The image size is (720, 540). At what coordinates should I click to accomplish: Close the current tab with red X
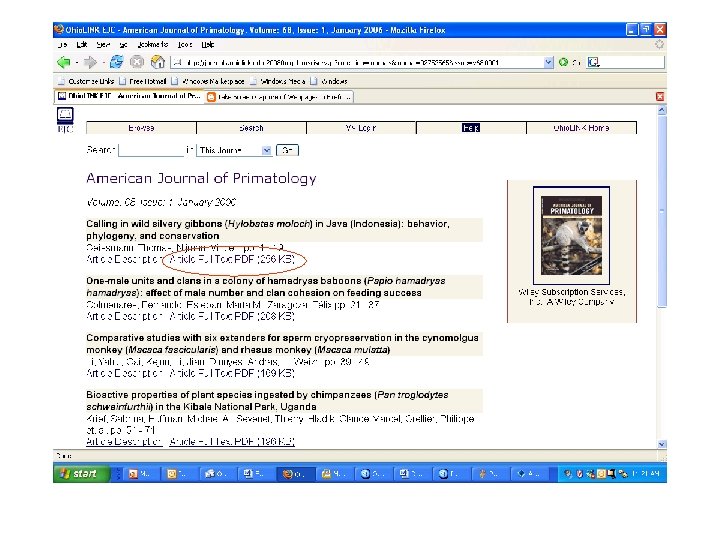click(x=660, y=96)
